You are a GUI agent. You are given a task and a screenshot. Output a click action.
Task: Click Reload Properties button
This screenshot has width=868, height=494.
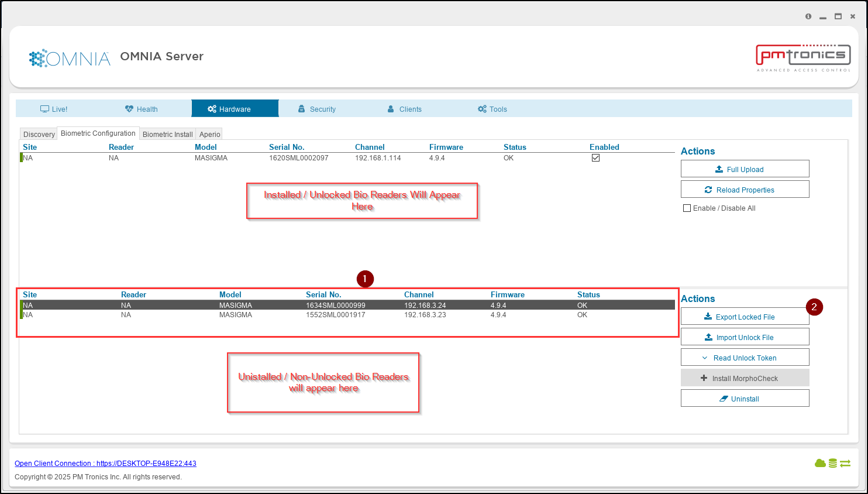(x=745, y=190)
